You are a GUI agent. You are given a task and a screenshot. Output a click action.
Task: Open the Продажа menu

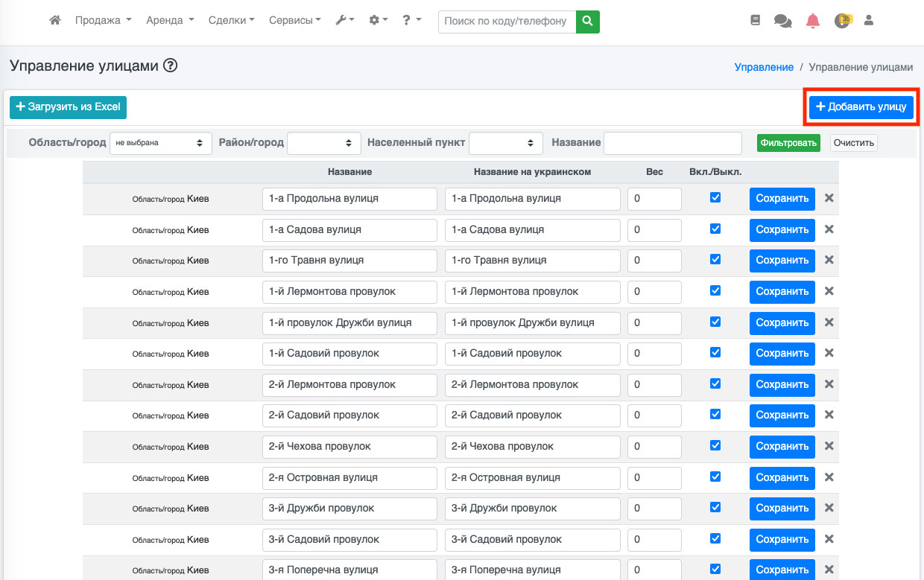[x=103, y=21]
